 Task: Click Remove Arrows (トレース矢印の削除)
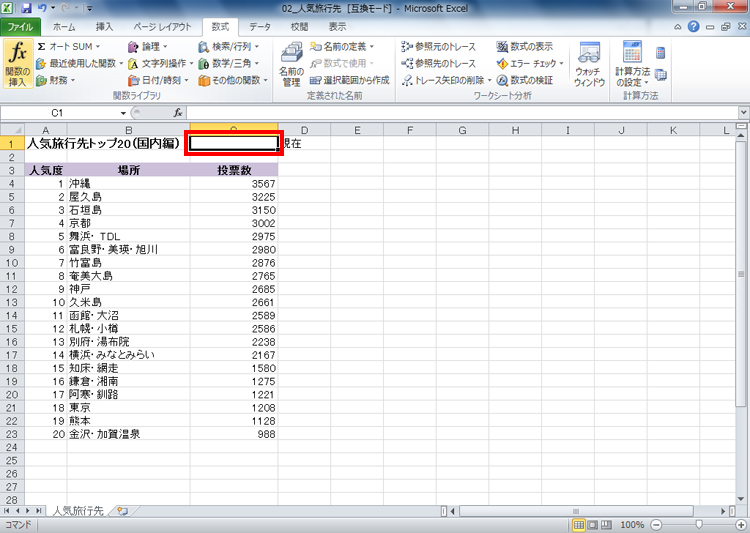click(447, 80)
